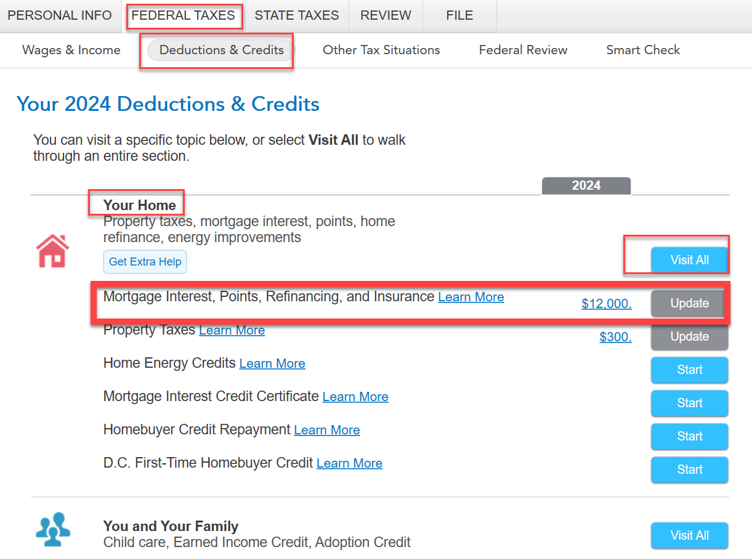Image resolution: width=752 pixels, height=560 pixels.
Task: Click Visit All for Your Home
Action: click(690, 260)
